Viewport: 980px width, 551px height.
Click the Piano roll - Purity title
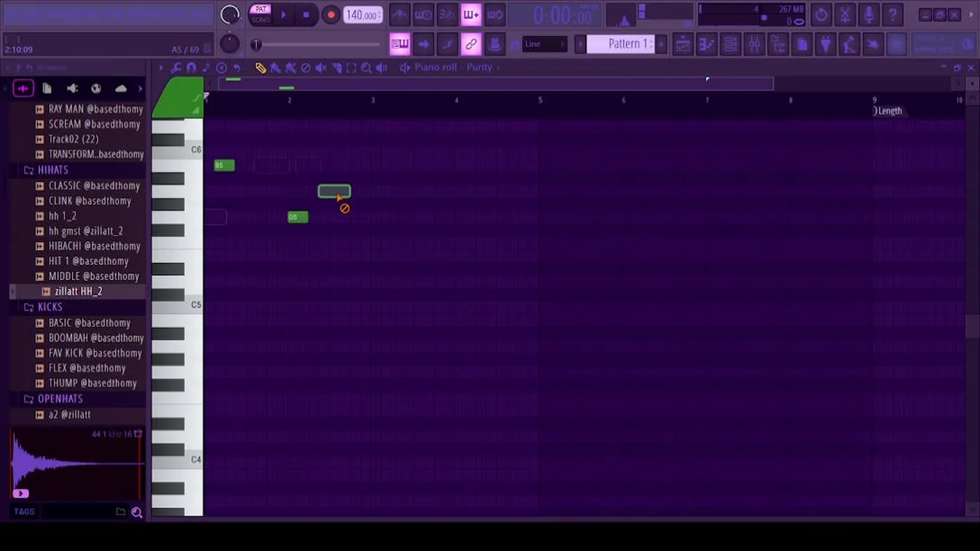453,67
